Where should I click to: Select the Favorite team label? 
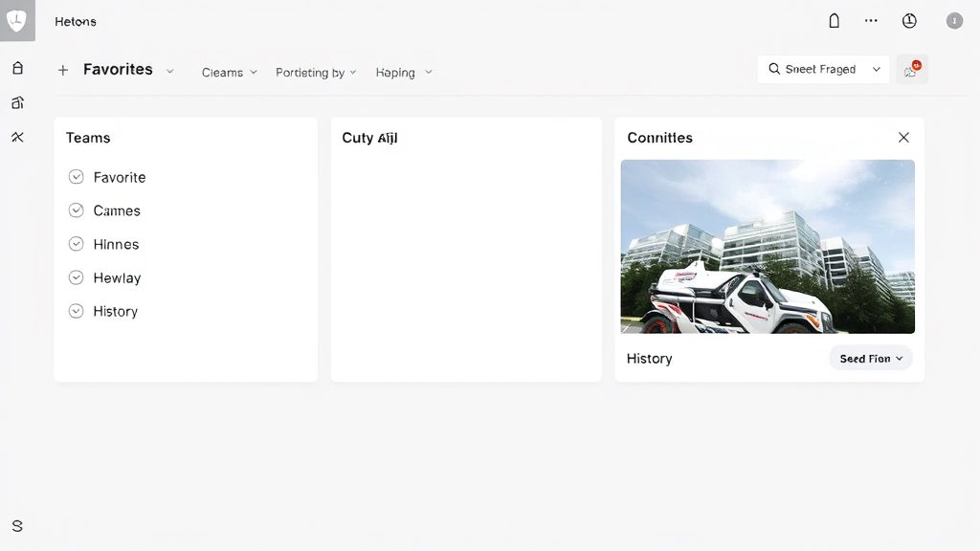pos(120,177)
